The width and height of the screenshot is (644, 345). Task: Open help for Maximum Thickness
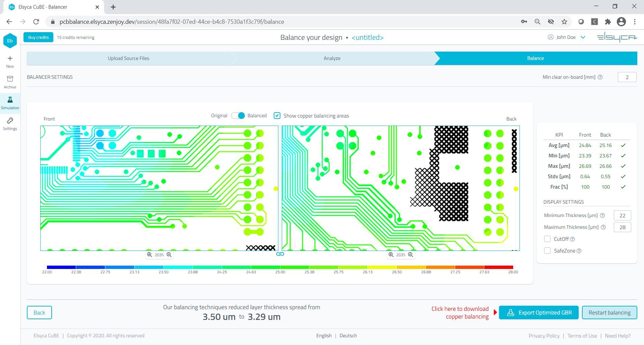click(x=603, y=227)
